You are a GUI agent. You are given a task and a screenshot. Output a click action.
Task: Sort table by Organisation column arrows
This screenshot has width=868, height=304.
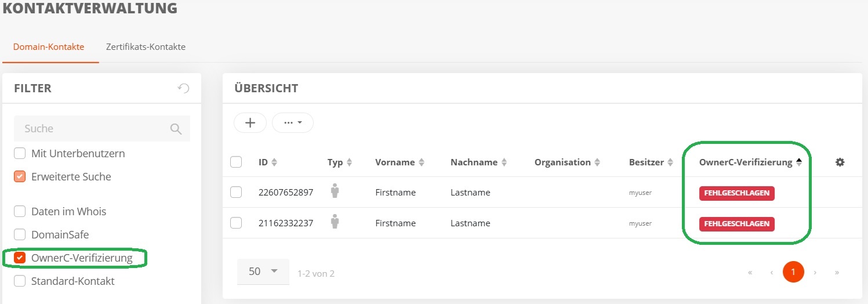597,162
